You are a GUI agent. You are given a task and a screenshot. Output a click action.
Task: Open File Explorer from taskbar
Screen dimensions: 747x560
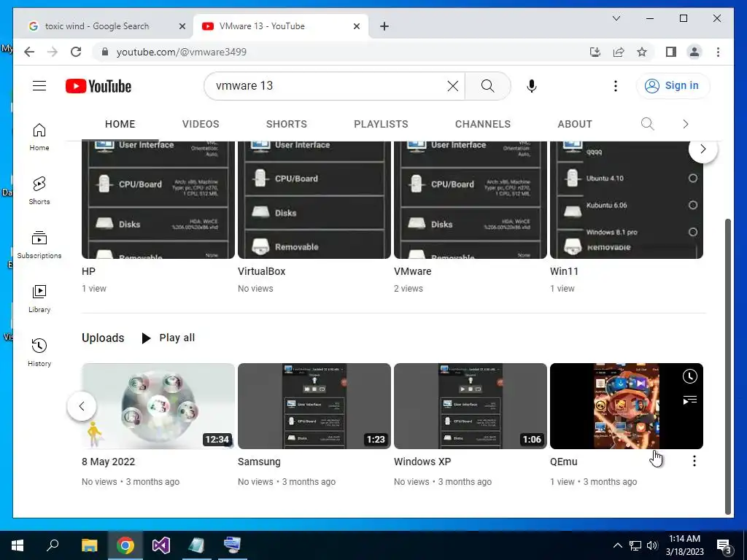click(89, 545)
